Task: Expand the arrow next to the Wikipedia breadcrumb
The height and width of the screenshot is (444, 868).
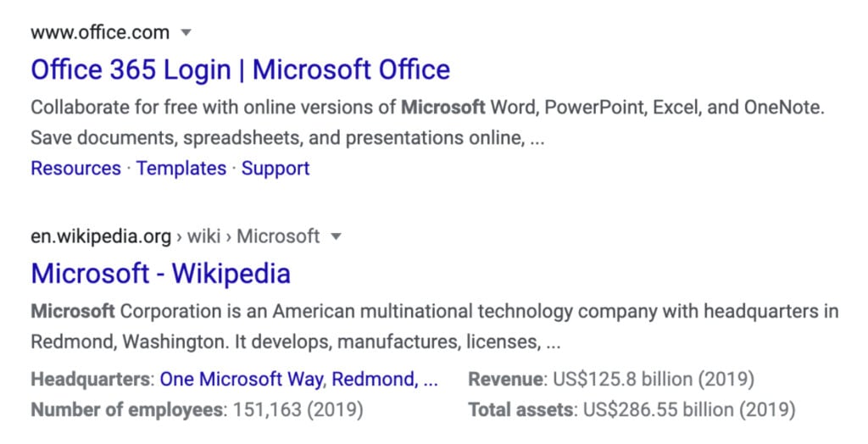Action: click(336, 237)
